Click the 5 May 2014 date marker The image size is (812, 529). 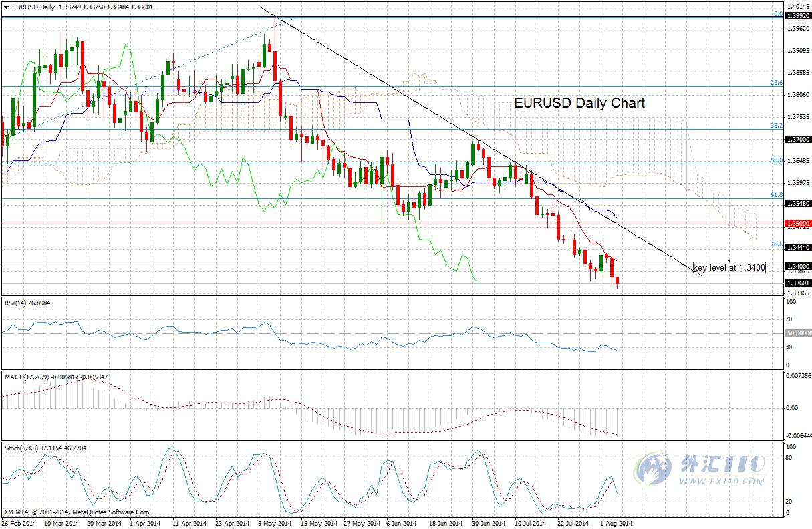coord(275,523)
